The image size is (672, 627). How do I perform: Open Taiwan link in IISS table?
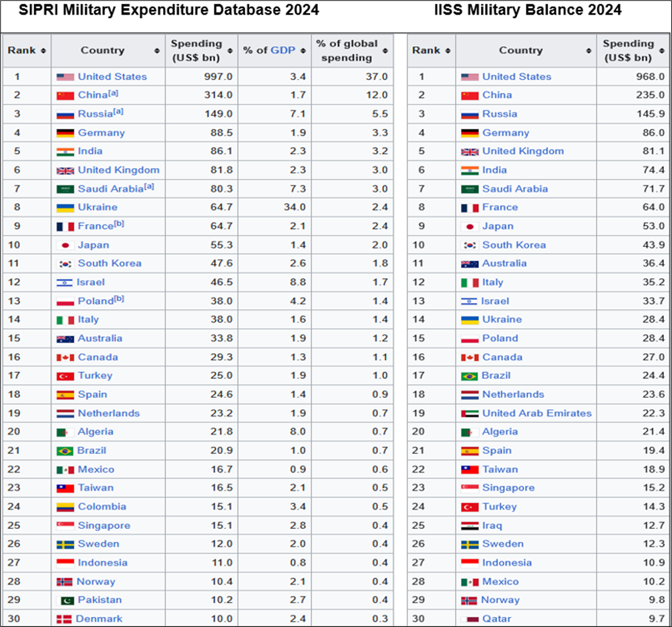(x=500, y=469)
